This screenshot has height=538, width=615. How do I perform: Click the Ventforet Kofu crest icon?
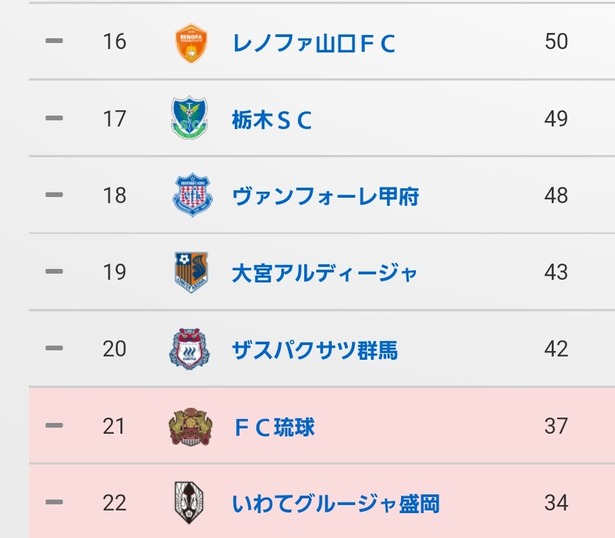coord(192,195)
